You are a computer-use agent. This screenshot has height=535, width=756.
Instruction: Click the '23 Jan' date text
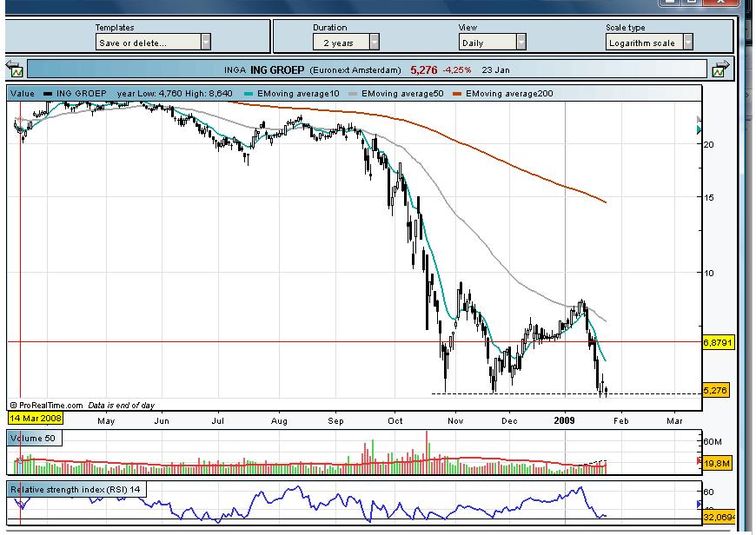[495, 69]
